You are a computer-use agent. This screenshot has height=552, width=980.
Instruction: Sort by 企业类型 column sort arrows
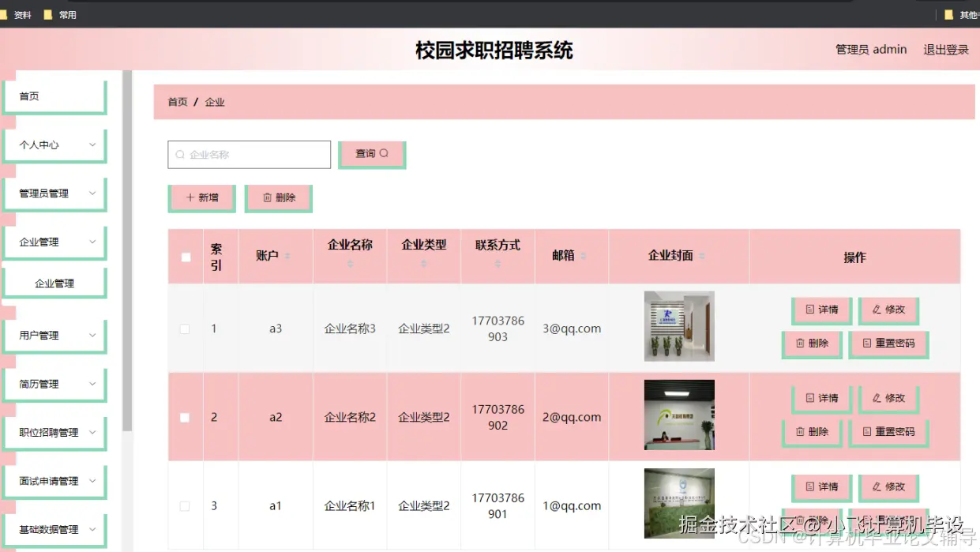tap(423, 264)
